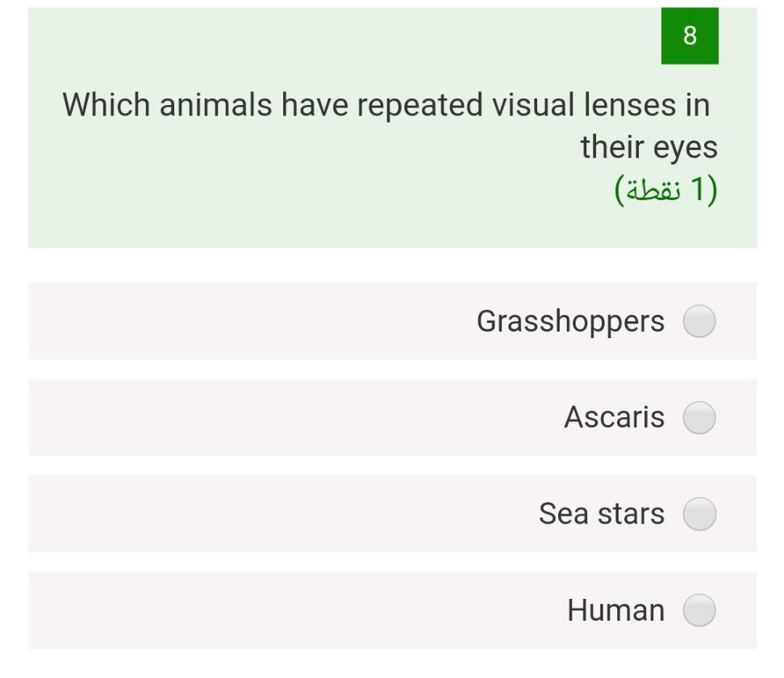Click the Grasshoppers option label text
Viewport: 784px width, 678px height.
[570, 321]
